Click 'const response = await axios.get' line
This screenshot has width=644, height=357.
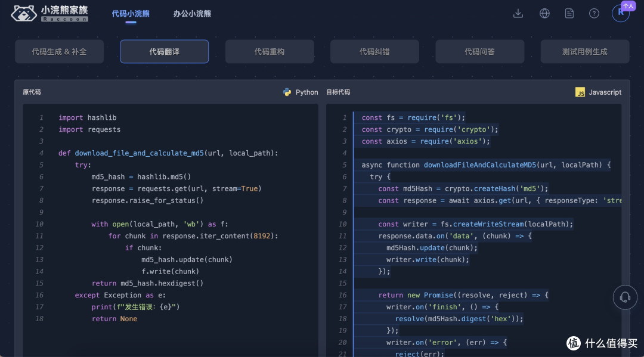click(x=500, y=201)
